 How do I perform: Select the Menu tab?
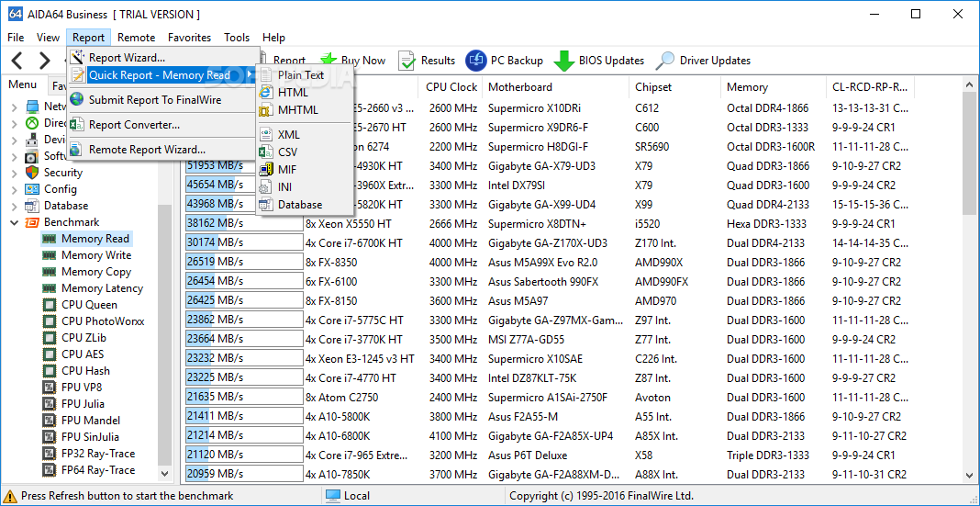[23, 84]
